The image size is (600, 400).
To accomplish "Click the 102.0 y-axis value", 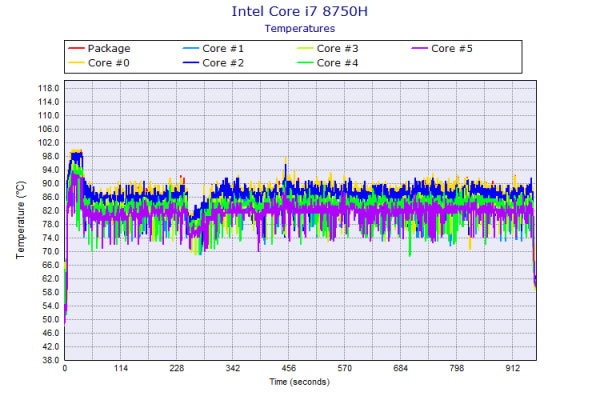I will tap(49, 142).
